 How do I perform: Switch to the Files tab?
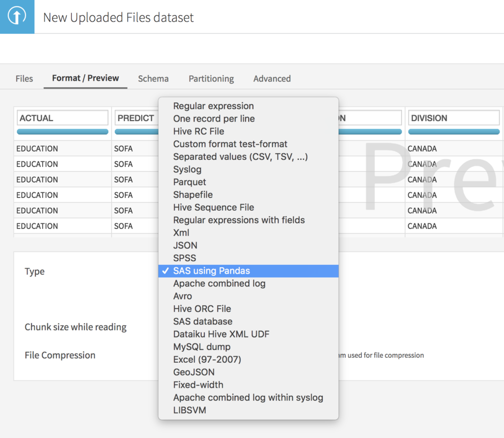(x=24, y=78)
